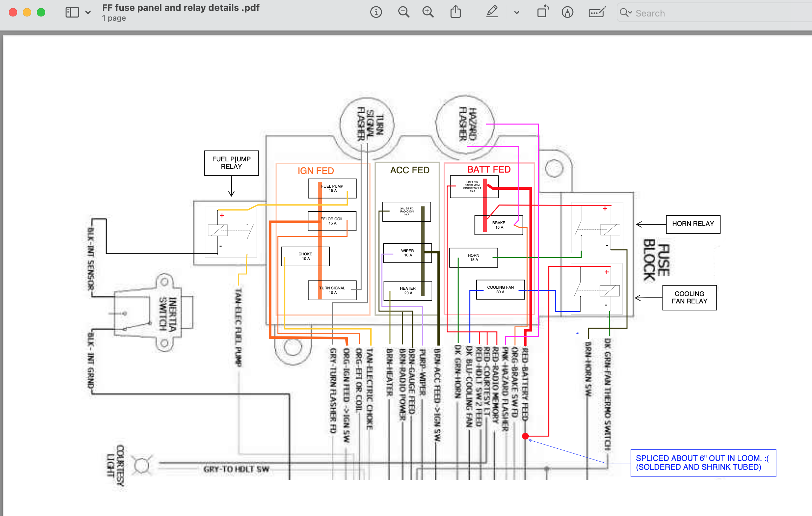The width and height of the screenshot is (812, 516).
Task: Open the Share menu
Action: click(x=455, y=12)
